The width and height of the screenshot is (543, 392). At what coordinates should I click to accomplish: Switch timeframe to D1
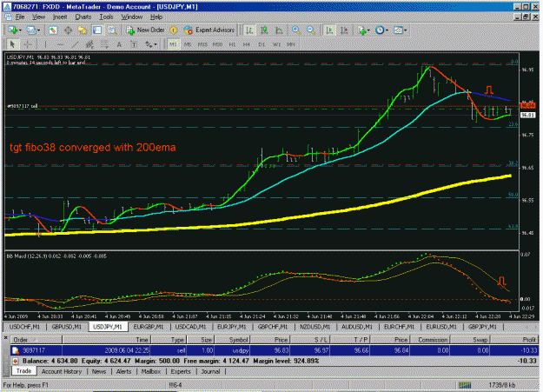click(262, 44)
